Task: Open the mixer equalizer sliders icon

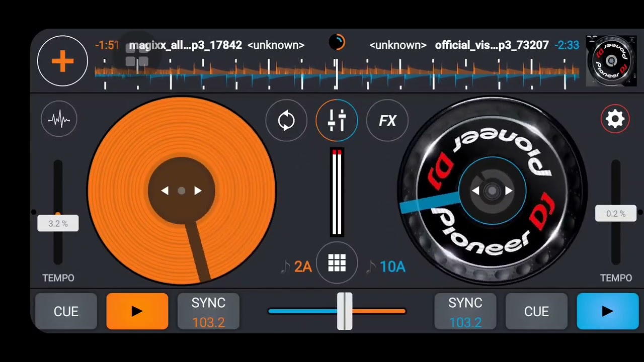Action: (337, 121)
